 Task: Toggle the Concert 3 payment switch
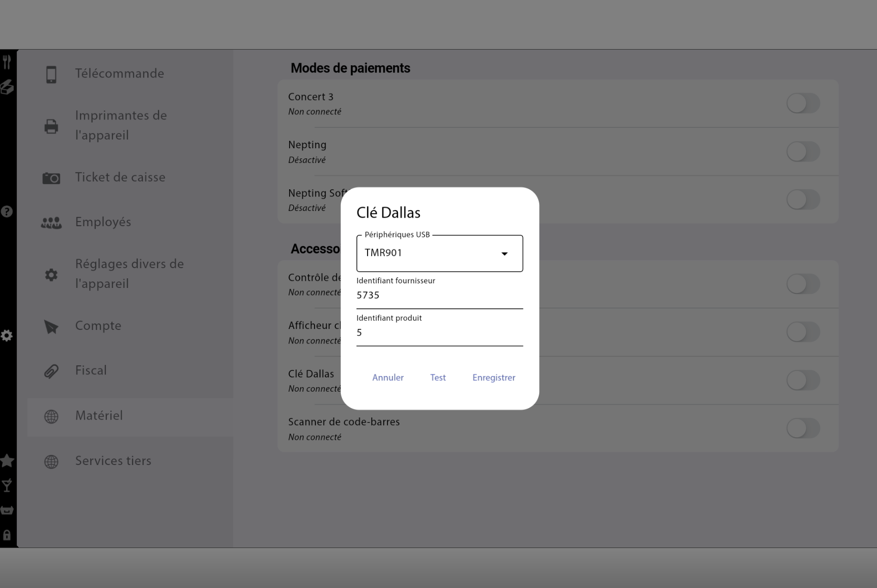tap(803, 103)
